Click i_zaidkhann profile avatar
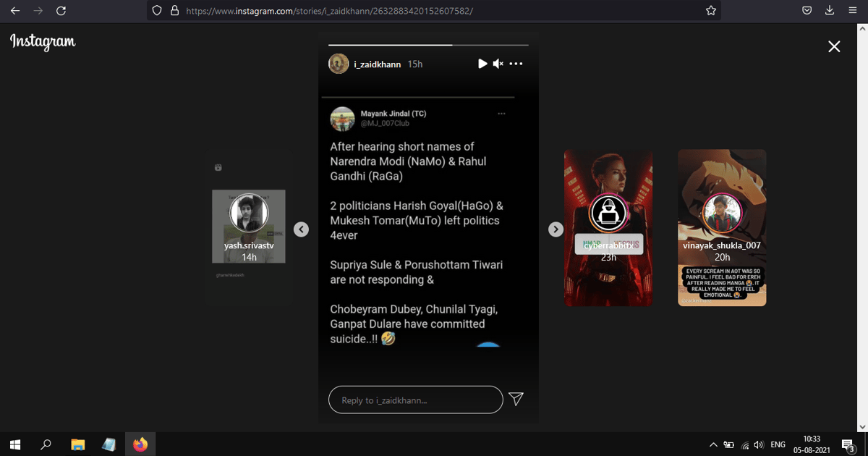 tap(339, 64)
